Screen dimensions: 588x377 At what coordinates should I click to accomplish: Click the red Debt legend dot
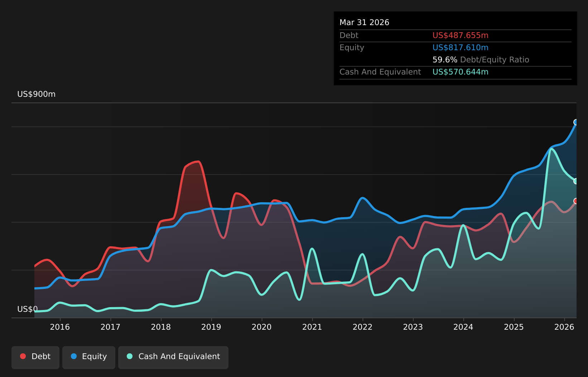pos(23,356)
